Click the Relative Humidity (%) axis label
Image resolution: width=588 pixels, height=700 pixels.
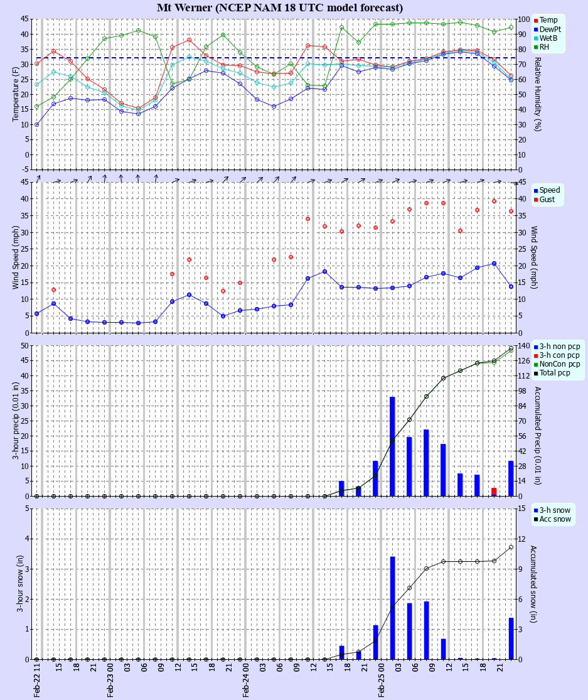pyautogui.click(x=538, y=94)
